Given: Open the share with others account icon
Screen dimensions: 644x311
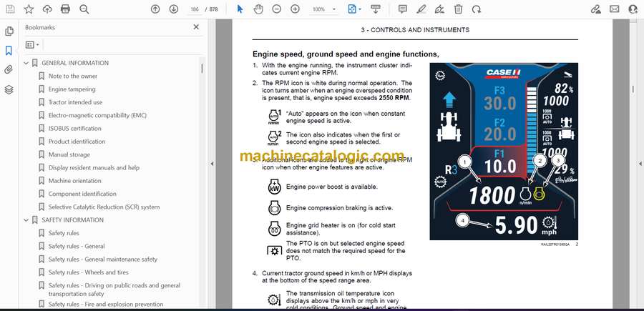Looking at the screenshot, I should [x=633, y=9].
